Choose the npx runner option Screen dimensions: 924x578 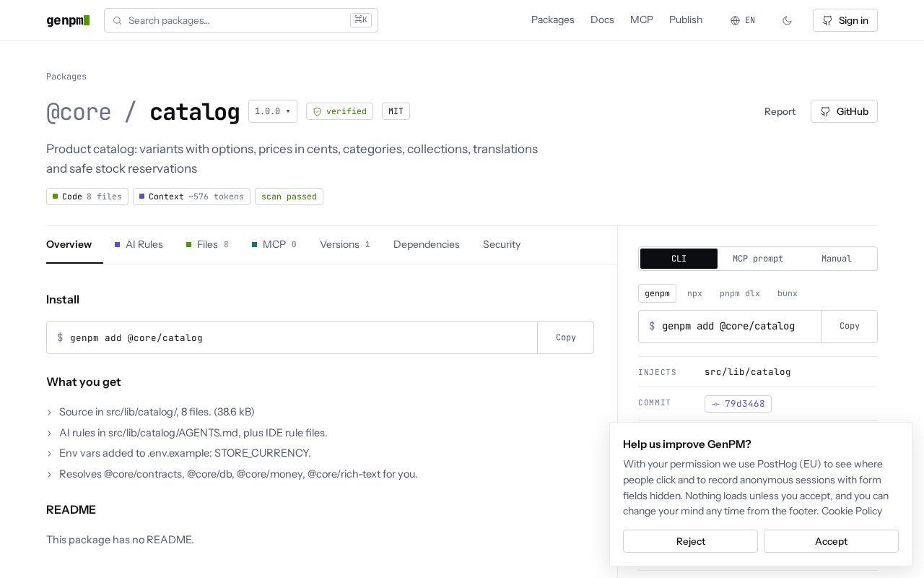point(694,293)
